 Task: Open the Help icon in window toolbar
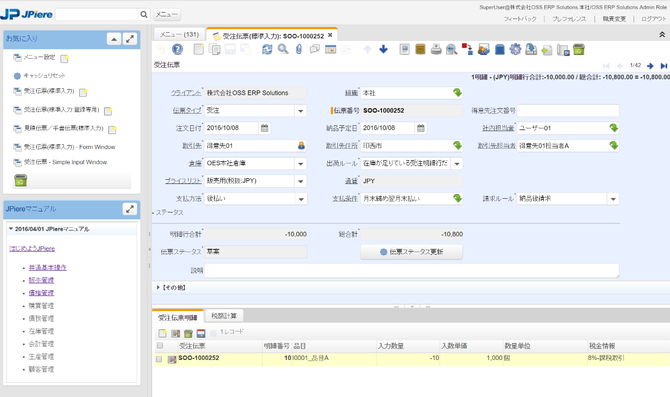click(177, 49)
